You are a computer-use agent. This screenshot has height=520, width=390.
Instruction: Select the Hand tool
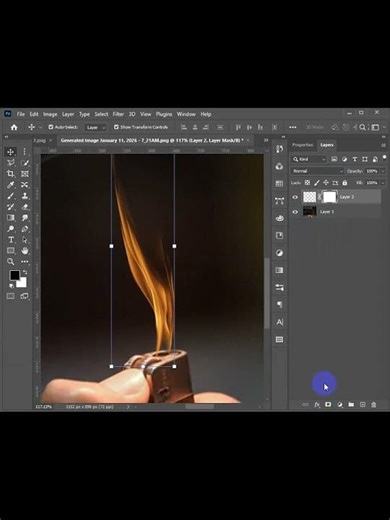pos(24,251)
